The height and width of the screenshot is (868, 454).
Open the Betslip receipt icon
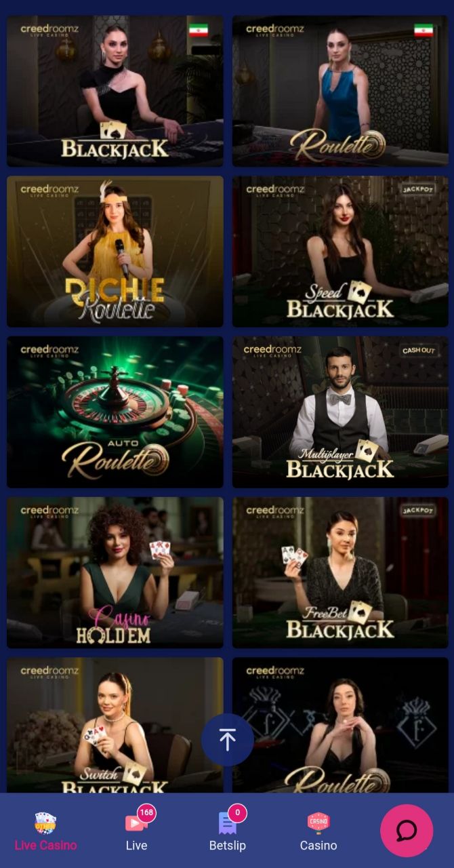pos(227,823)
